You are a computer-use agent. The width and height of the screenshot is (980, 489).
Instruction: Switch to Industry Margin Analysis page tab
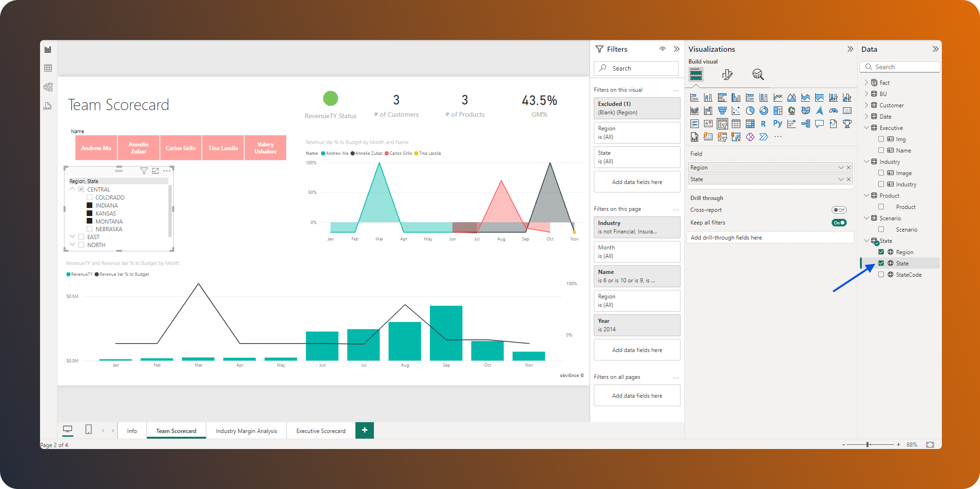point(246,431)
